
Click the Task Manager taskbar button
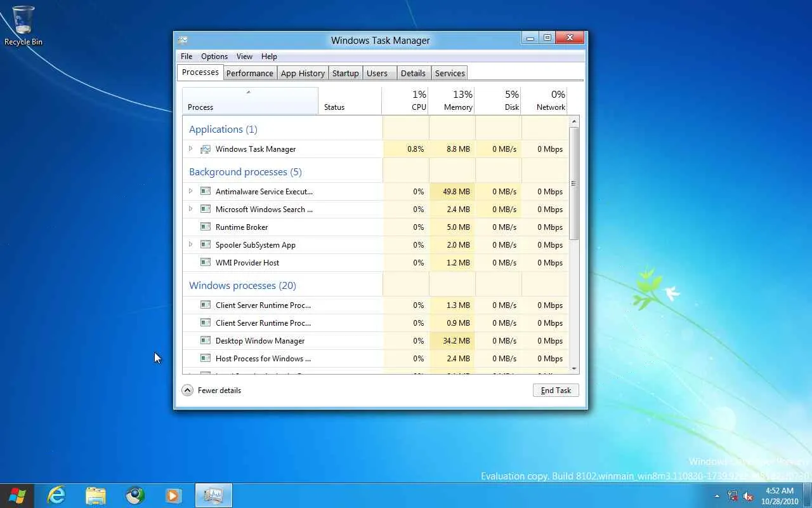coord(213,495)
